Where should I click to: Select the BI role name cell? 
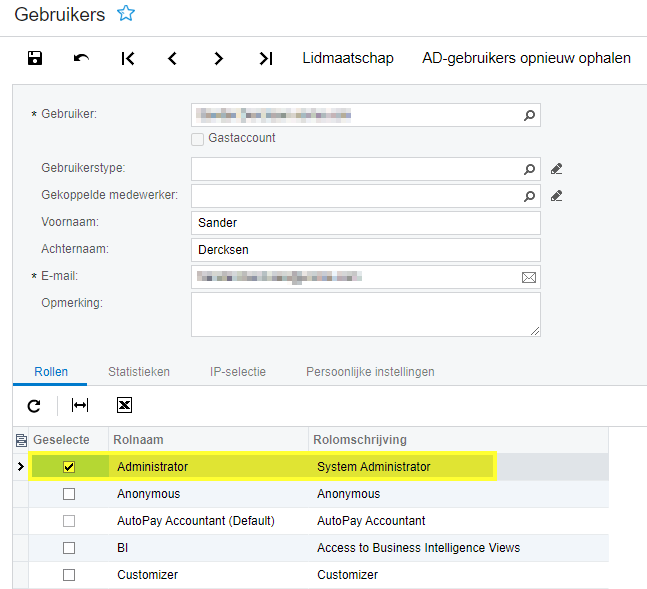coord(208,548)
